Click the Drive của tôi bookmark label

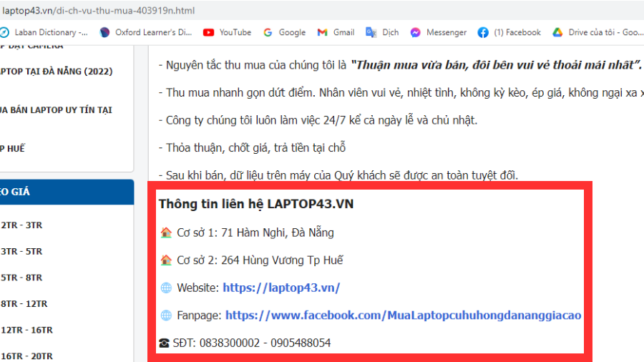606,32
